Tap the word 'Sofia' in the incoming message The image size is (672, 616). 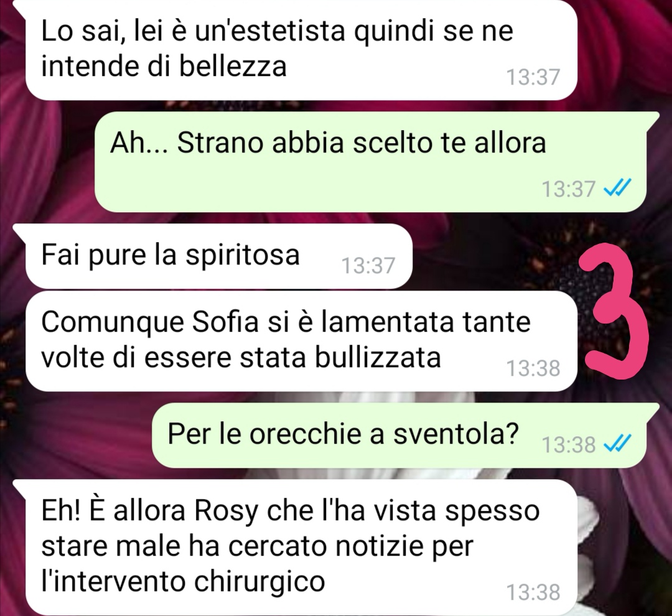point(225,322)
